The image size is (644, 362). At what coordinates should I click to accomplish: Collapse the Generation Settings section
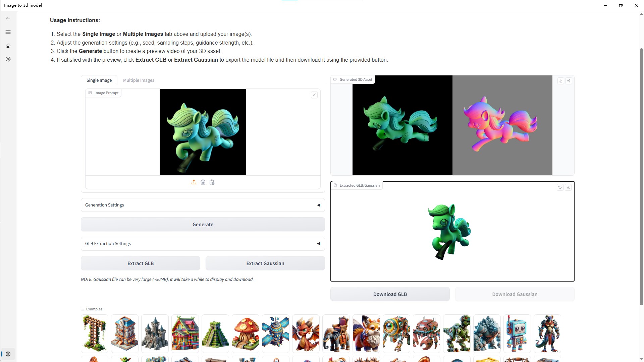[318, 205]
